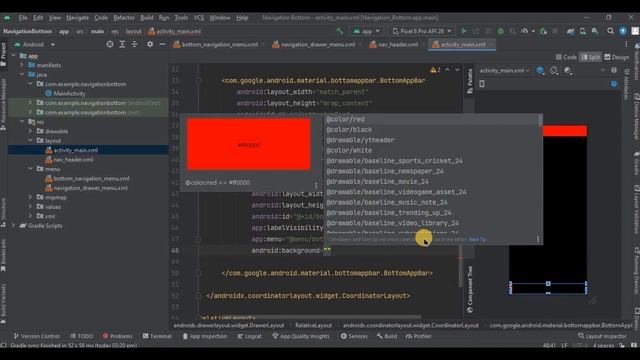Open the search everywhere magnifier
Image resolution: width=640 pixels, height=360 pixels.
(x=610, y=31)
